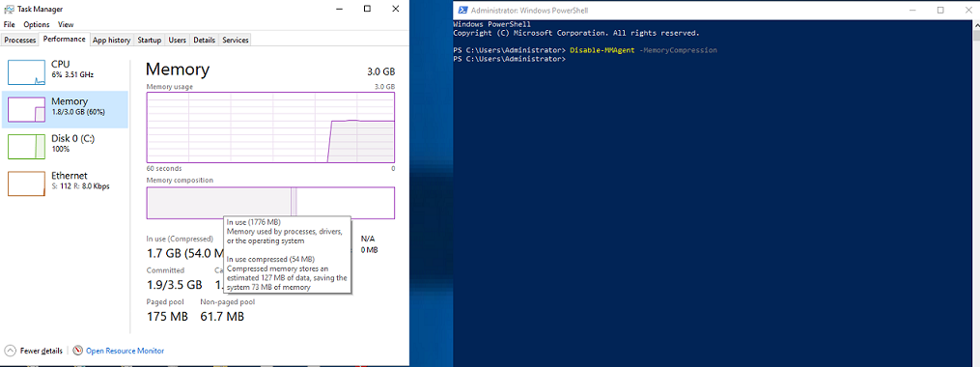This screenshot has width=980, height=367.
Task: Click the Copyright Microsoft Corporation line in PowerShell
Action: (576, 33)
